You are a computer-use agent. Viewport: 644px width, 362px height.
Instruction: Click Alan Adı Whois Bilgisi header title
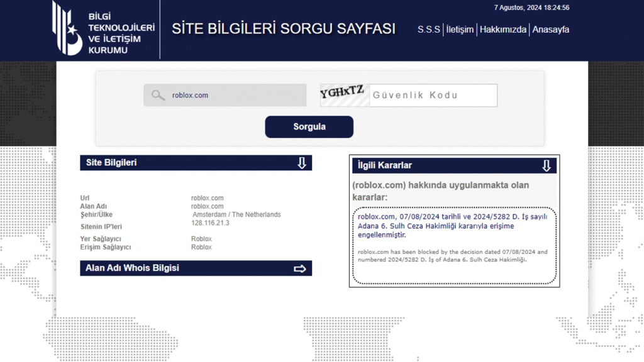pyautogui.click(x=132, y=268)
